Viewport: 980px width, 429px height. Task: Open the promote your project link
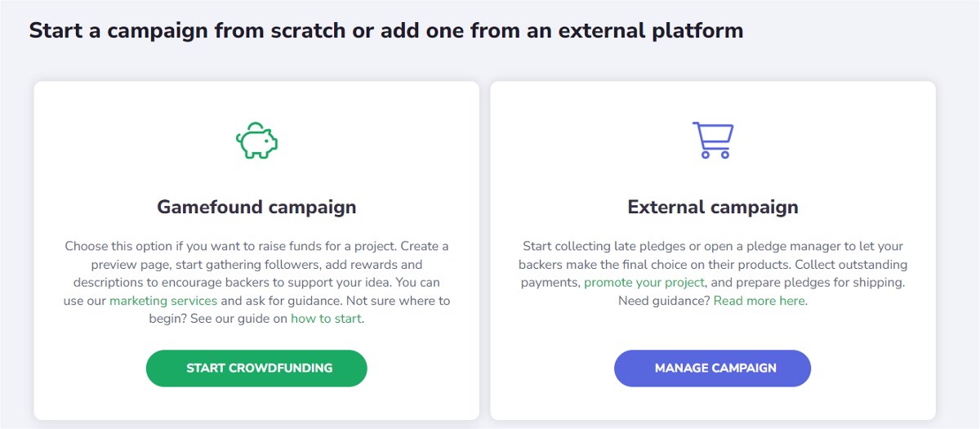click(x=644, y=282)
